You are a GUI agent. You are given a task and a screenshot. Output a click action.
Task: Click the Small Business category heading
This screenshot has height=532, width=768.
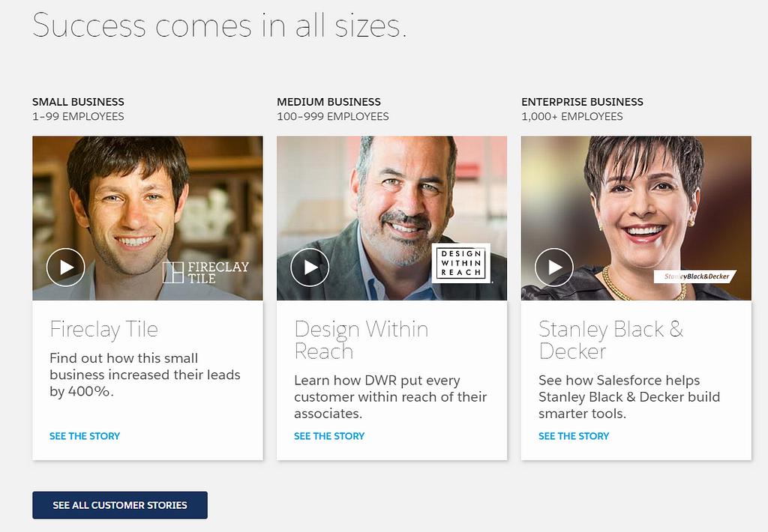tap(78, 102)
